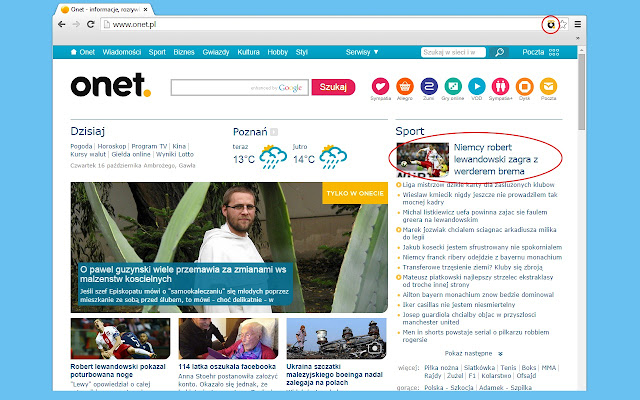Open the yellow Poczta envelope icon
Viewport: 640px width, 400px height.
(548, 86)
